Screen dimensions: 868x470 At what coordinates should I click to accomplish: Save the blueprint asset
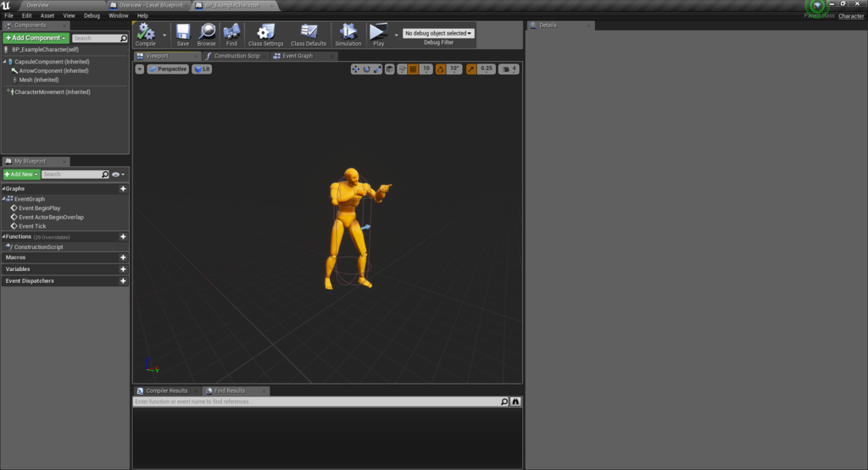tap(183, 34)
